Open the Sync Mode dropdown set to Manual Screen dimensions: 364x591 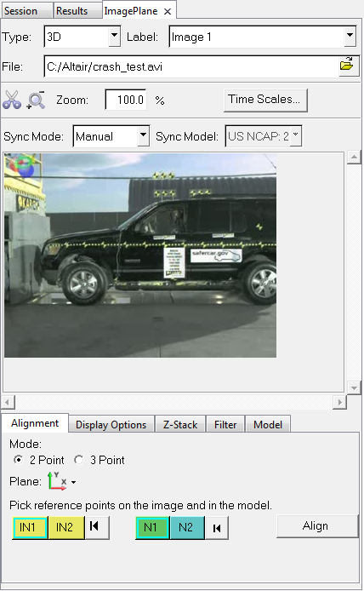[143, 135]
